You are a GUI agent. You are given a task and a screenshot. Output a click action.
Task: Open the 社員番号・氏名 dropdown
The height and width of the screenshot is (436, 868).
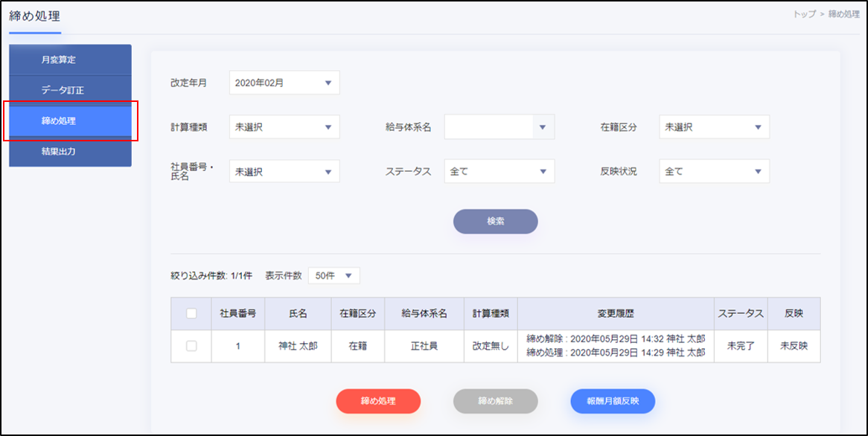[284, 171]
